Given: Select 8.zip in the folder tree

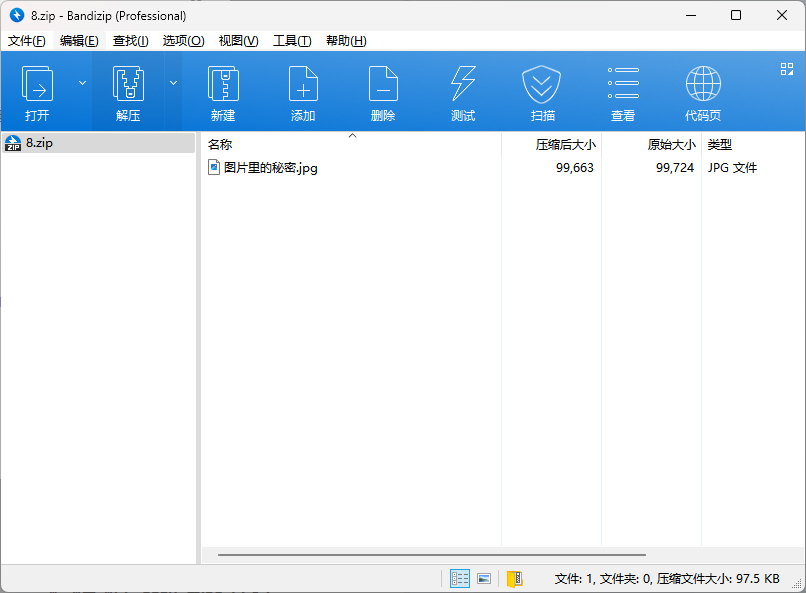Looking at the screenshot, I should [x=98, y=143].
